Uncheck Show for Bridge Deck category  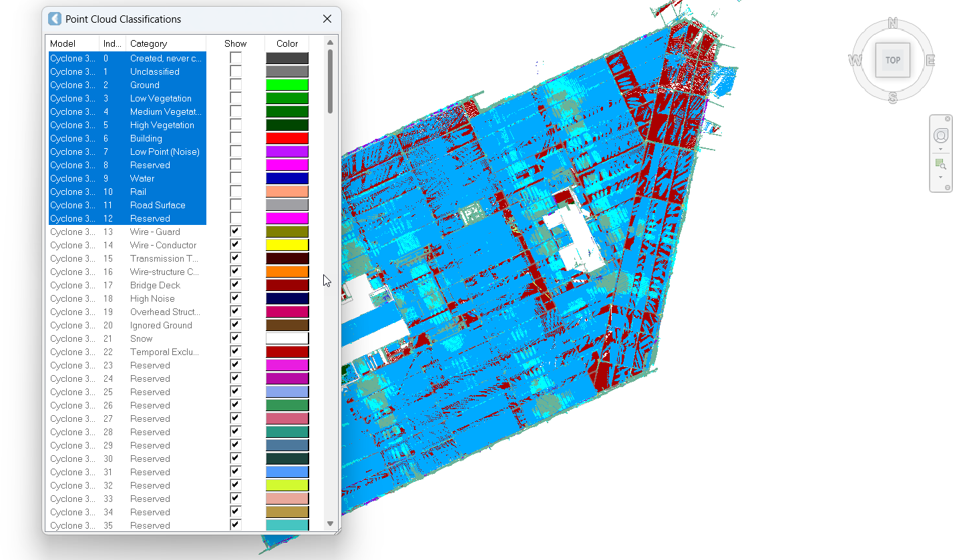coord(236,285)
